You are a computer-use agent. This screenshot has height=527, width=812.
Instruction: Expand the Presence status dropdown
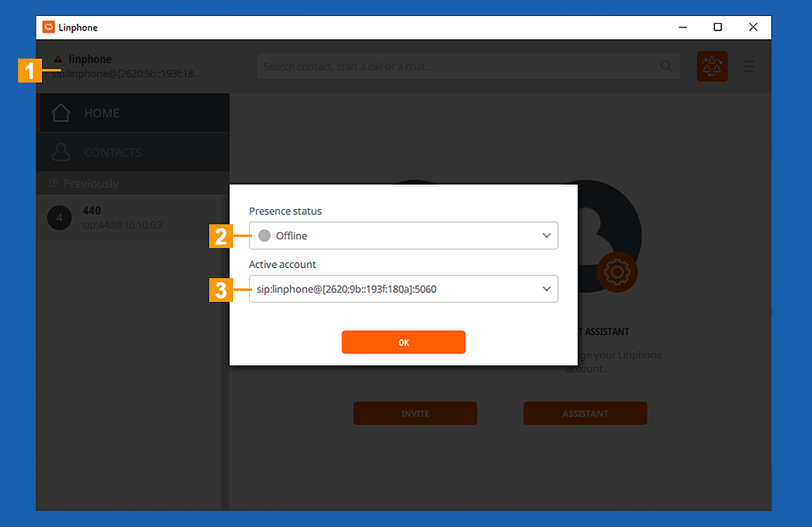click(x=402, y=236)
